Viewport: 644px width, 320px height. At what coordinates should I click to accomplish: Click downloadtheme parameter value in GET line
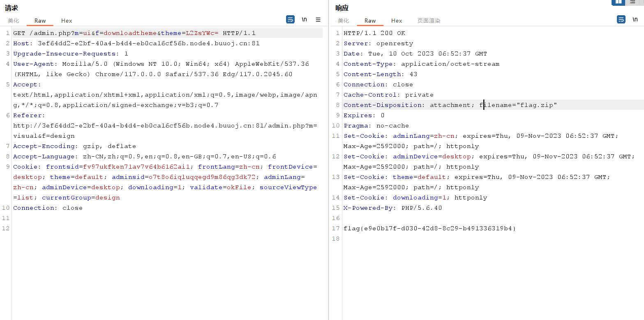pyautogui.click(x=130, y=33)
